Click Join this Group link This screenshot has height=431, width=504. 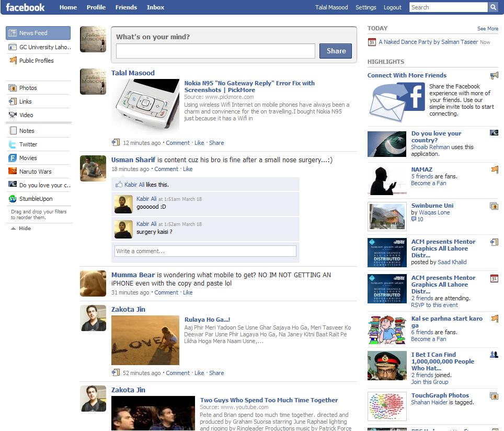(x=429, y=382)
